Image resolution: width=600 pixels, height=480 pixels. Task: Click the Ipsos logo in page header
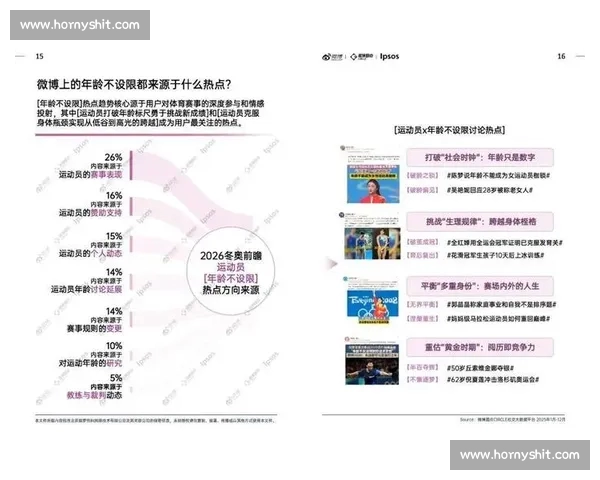pyautogui.click(x=390, y=56)
